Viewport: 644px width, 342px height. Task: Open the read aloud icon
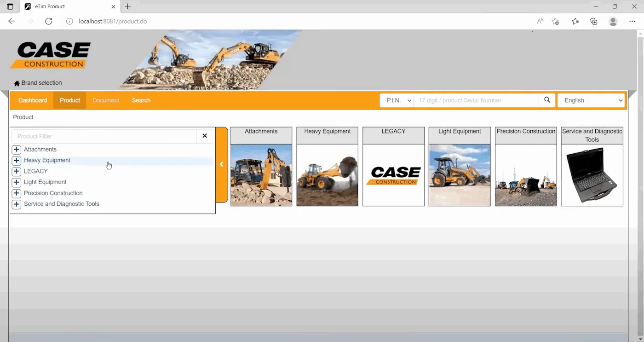point(540,21)
